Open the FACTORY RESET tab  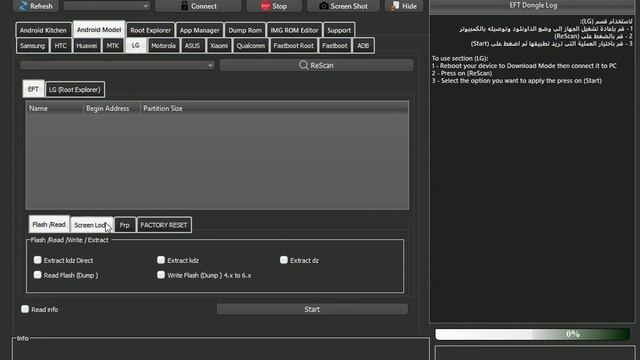pyautogui.click(x=164, y=225)
